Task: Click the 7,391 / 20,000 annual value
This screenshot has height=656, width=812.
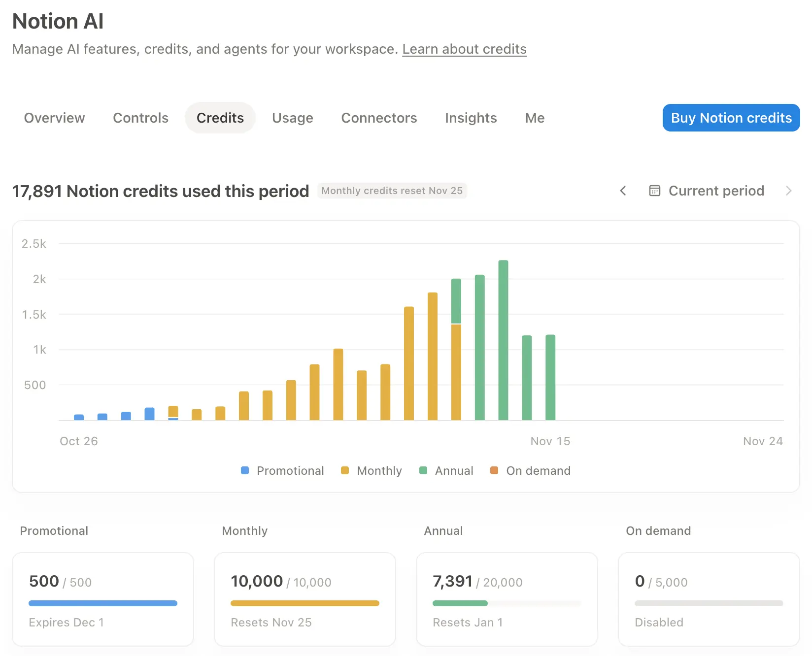Action: [x=477, y=582]
